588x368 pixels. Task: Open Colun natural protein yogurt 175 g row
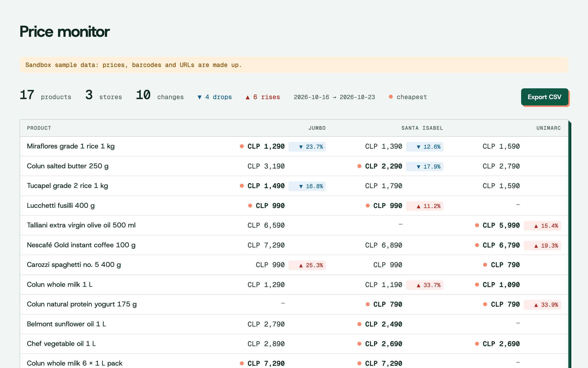coord(294,304)
